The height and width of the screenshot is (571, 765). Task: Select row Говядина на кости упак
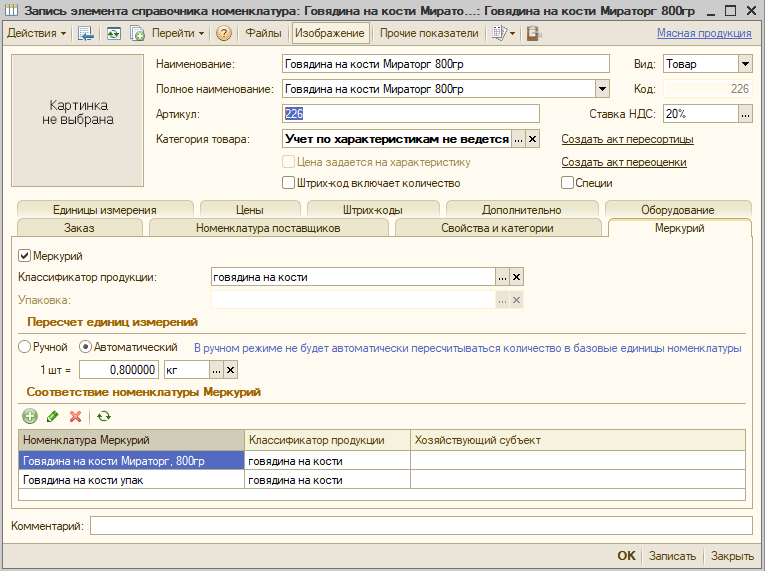coord(382,480)
